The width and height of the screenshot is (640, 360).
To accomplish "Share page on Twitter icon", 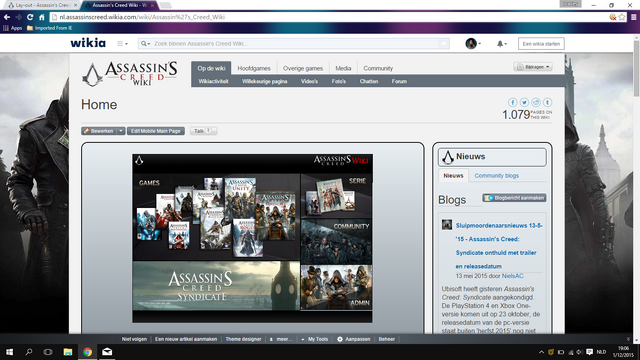I will coord(524,102).
